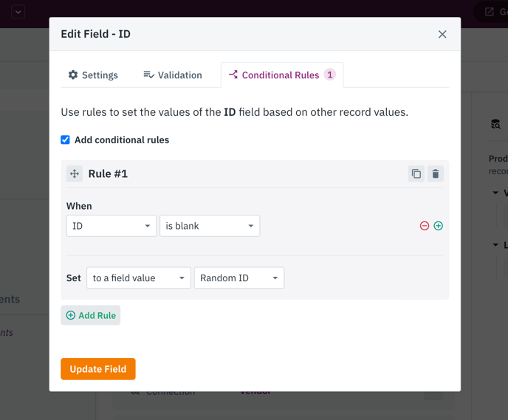Click the top-left chevron dropdown button
This screenshot has width=508, height=420.
[x=18, y=13]
